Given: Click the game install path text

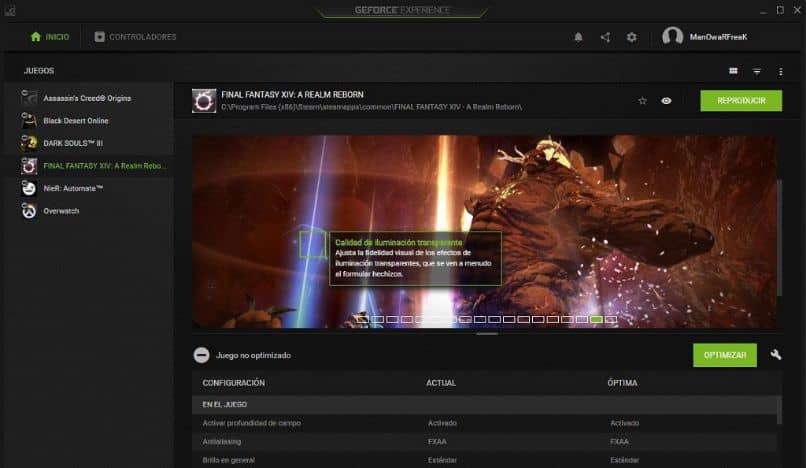Looking at the screenshot, I should point(372,107).
